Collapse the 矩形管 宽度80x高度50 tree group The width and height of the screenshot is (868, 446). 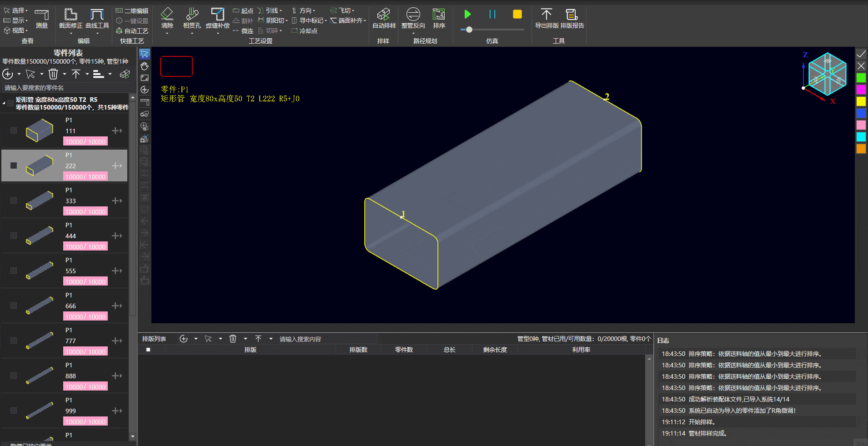[4, 103]
